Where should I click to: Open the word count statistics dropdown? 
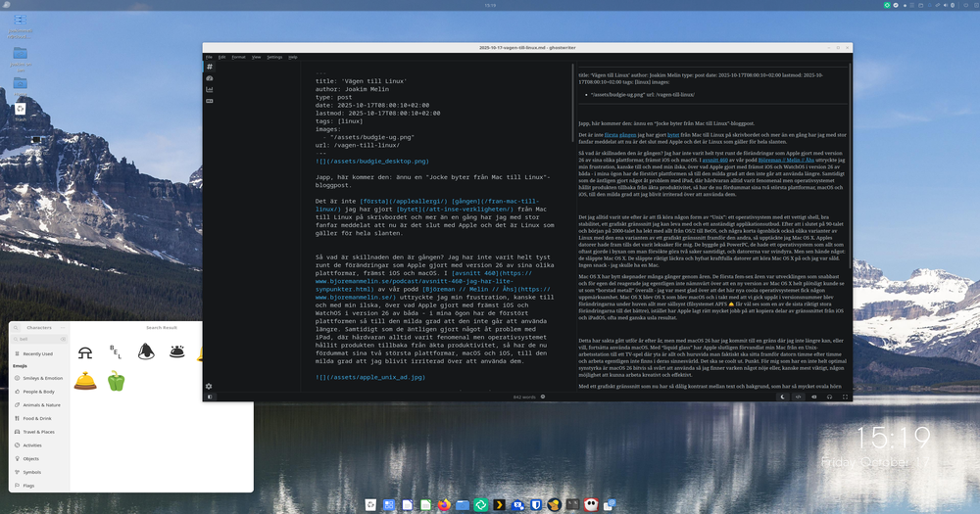[525, 397]
